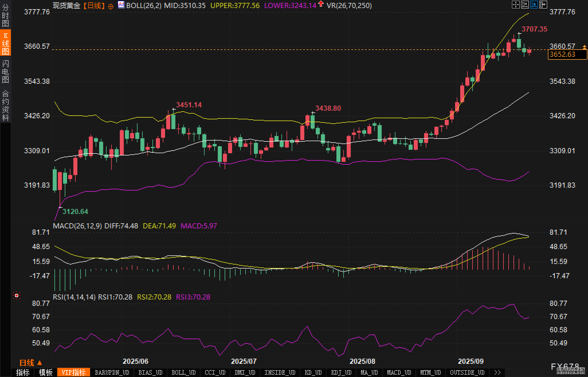Screen dimensions: 588x377
Task: Apply the DMI_UD indicator
Action: (x=245, y=372)
